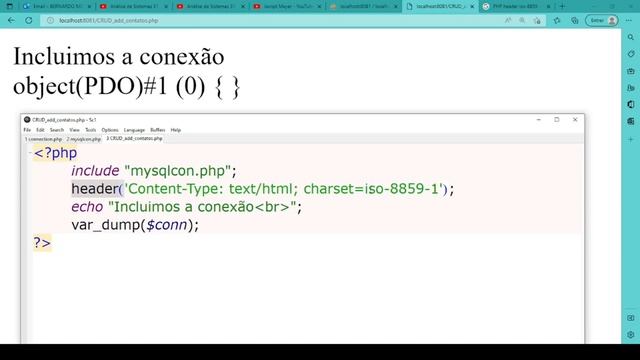Open the read aloud icon in the address bar
This screenshot has width=640, height=360.
click(x=508, y=20)
